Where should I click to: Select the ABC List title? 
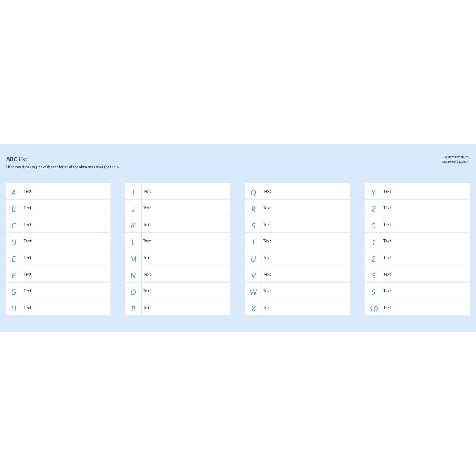[x=17, y=159]
